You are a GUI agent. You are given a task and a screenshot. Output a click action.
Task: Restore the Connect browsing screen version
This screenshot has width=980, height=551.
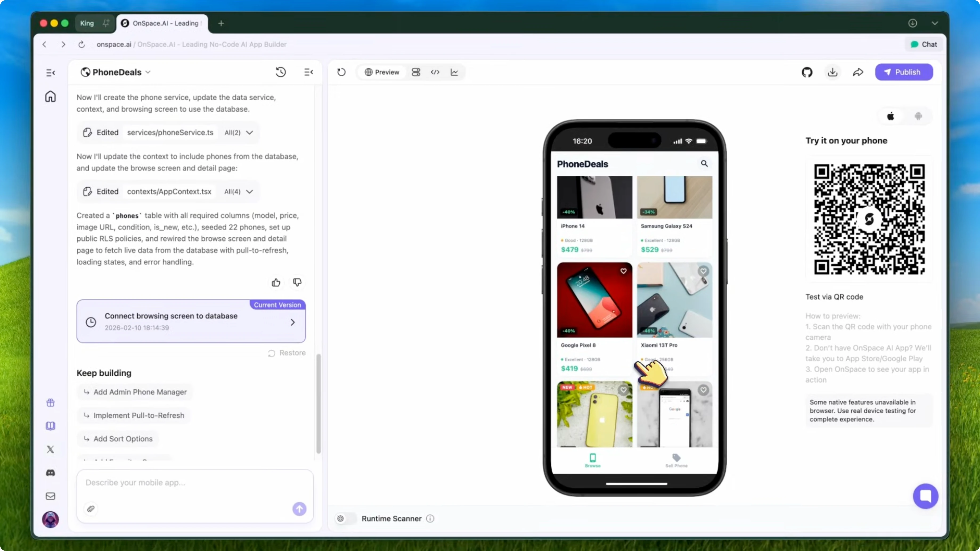click(287, 353)
